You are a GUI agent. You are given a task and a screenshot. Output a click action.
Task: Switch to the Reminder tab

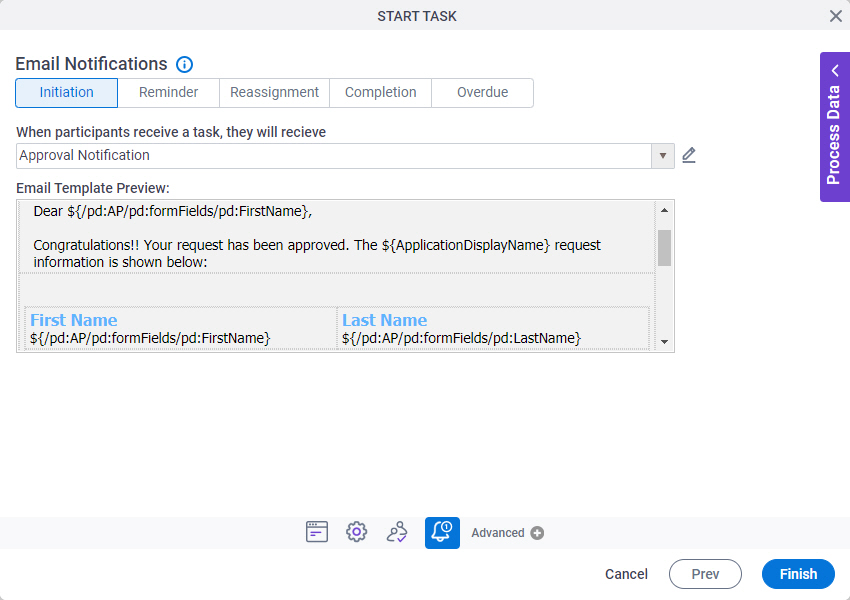click(x=169, y=93)
